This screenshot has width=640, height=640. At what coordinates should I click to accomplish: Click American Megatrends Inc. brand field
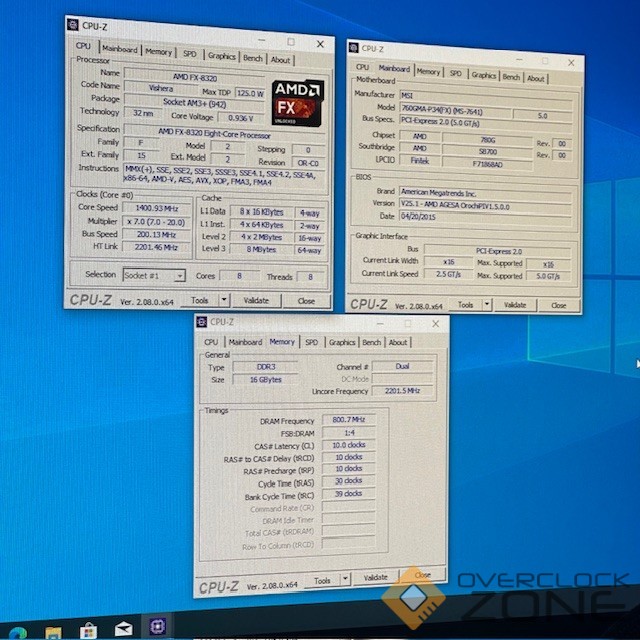486,193
